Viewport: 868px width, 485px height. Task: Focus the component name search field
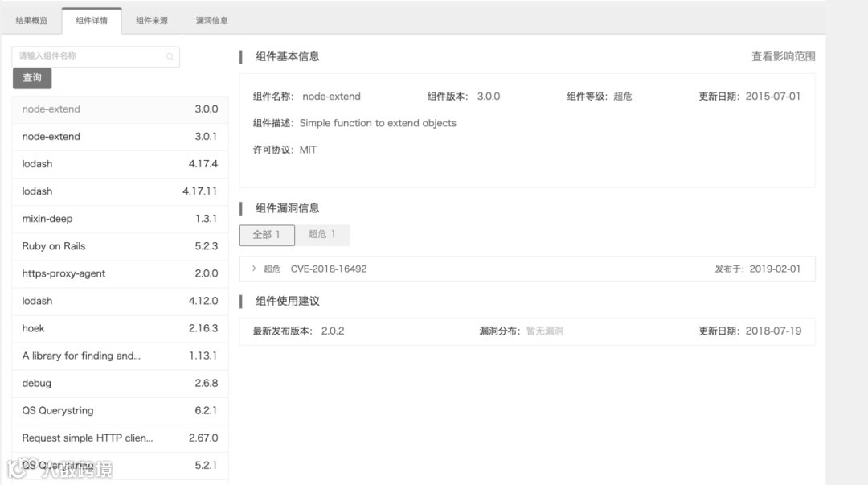(96, 56)
